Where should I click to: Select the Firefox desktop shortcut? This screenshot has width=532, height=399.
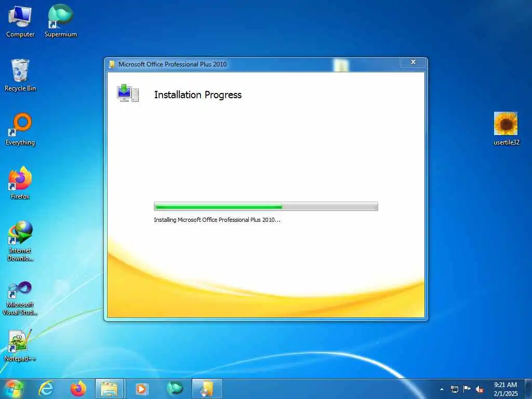(20, 183)
